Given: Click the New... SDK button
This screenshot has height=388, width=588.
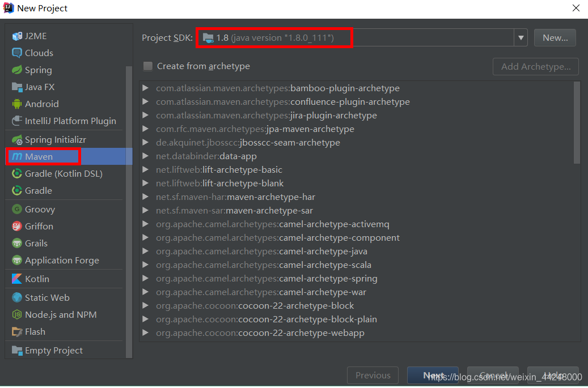Looking at the screenshot, I should pyautogui.click(x=555, y=38).
